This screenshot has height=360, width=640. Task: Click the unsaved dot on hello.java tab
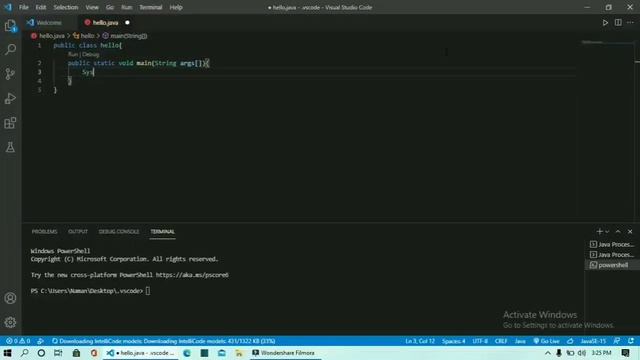coord(127,23)
